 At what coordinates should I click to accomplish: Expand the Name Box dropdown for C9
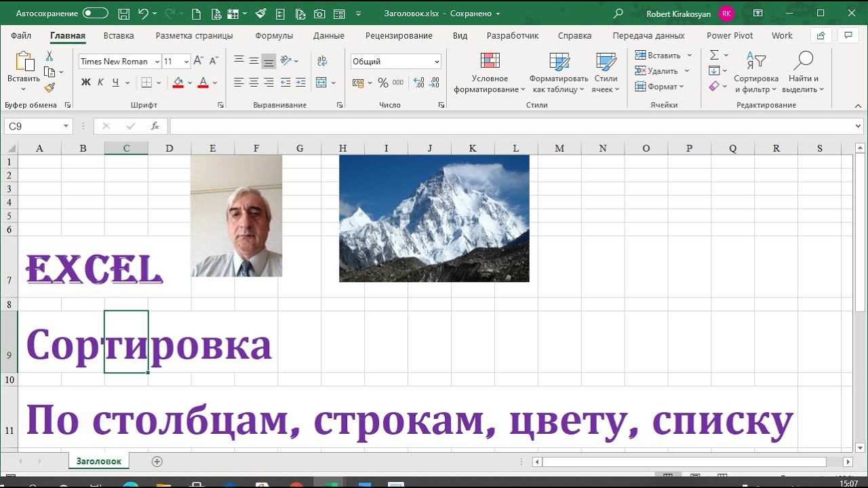(x=66, y=126)
